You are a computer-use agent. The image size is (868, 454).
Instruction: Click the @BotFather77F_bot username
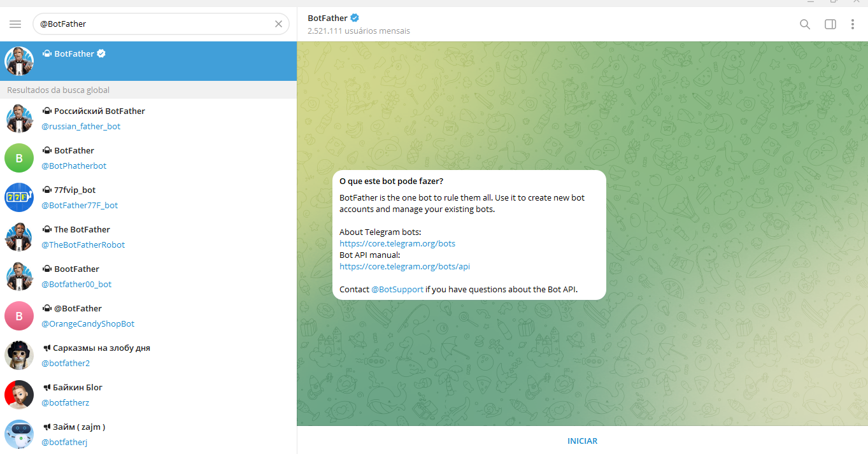tap(80, 205)
